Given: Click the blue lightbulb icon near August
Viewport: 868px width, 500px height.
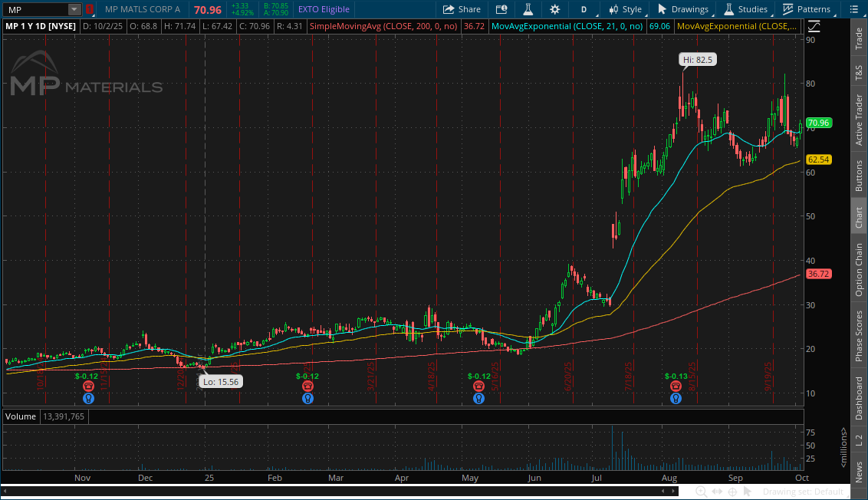Looking at the screenshot, I should coord(676,399).
